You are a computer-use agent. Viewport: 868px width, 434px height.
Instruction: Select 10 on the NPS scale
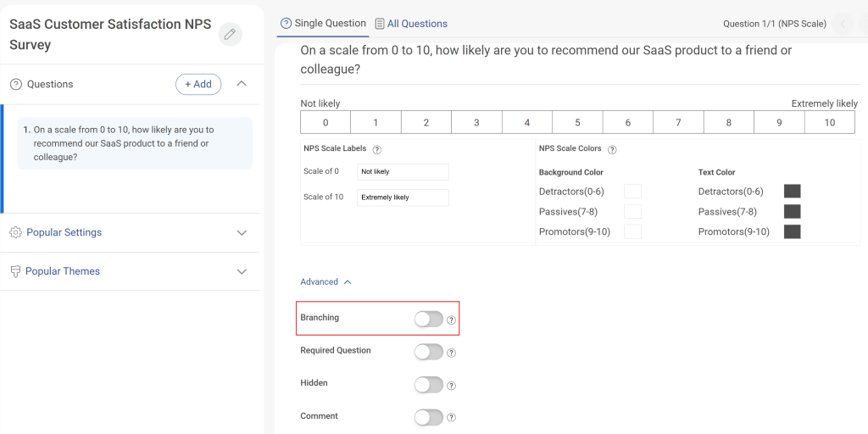pos(829,122)
